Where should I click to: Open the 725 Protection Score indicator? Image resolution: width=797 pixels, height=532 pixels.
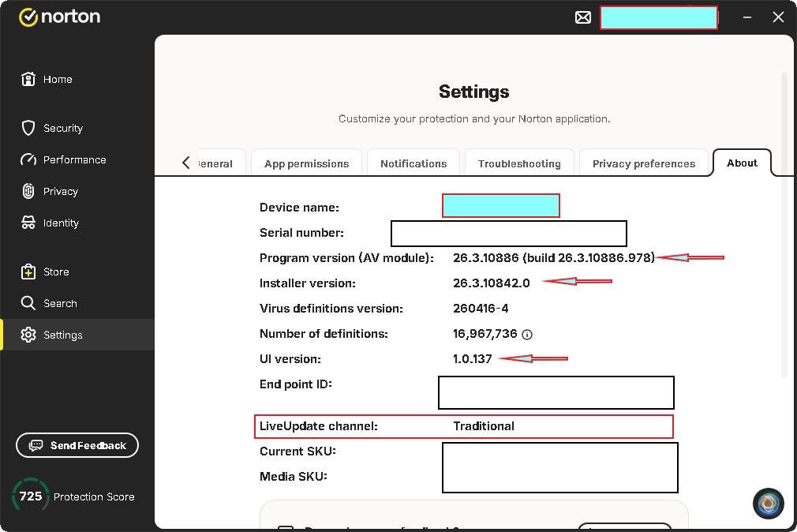click(x=73, y=496)
